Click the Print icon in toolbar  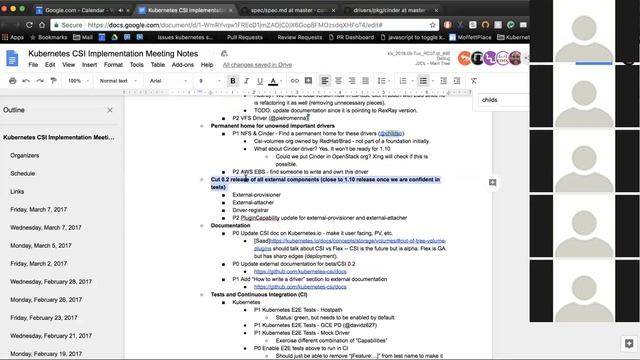click(x=13, y=81)
